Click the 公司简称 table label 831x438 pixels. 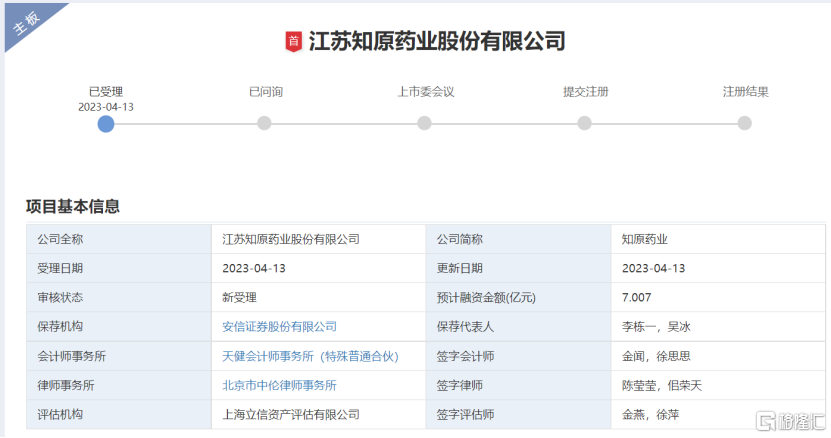(459, 239)
